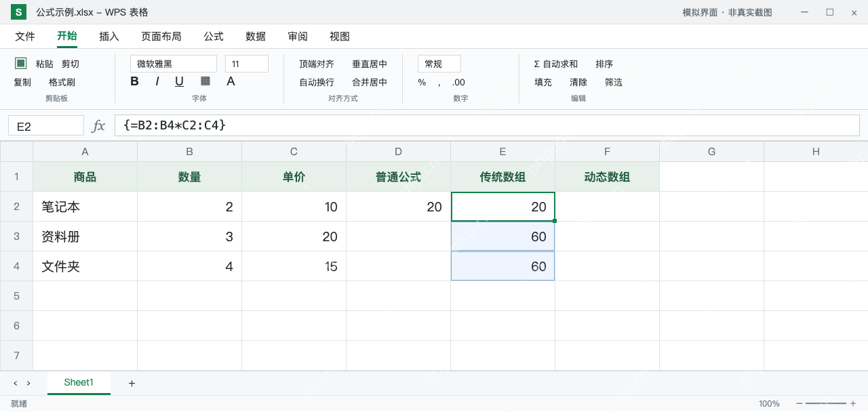
Task: Go to previous sheet with left arrow
Action: (16, 384)
